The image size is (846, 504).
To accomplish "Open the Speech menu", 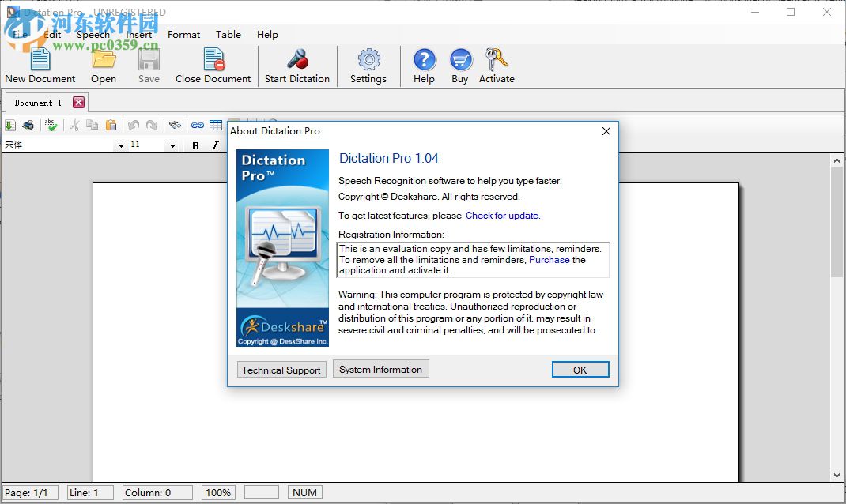I will 93,35.
